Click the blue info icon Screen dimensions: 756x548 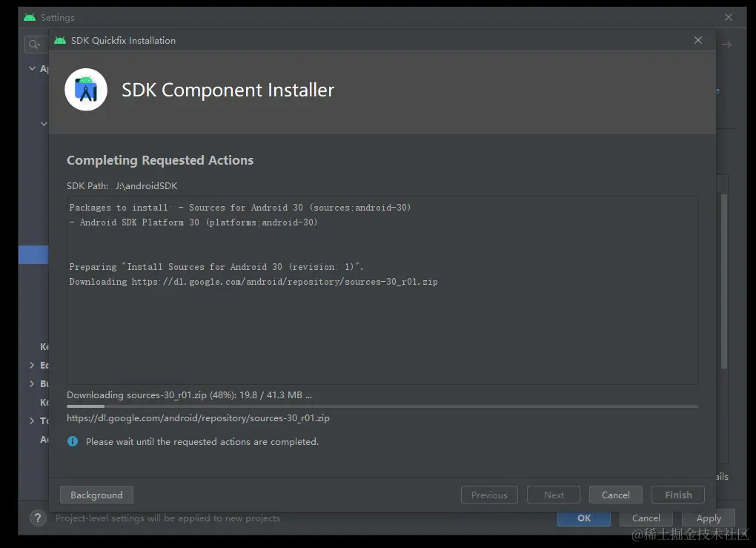73,441
